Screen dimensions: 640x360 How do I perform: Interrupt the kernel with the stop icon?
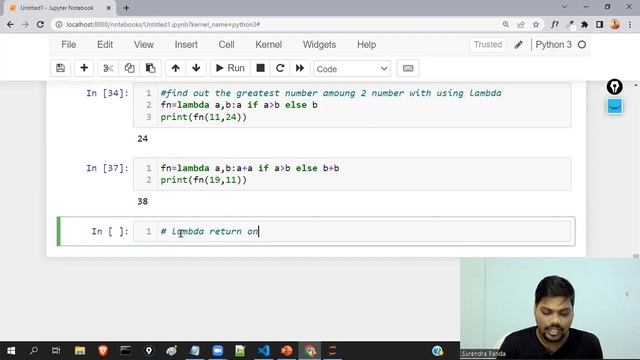tap(260, 68)
